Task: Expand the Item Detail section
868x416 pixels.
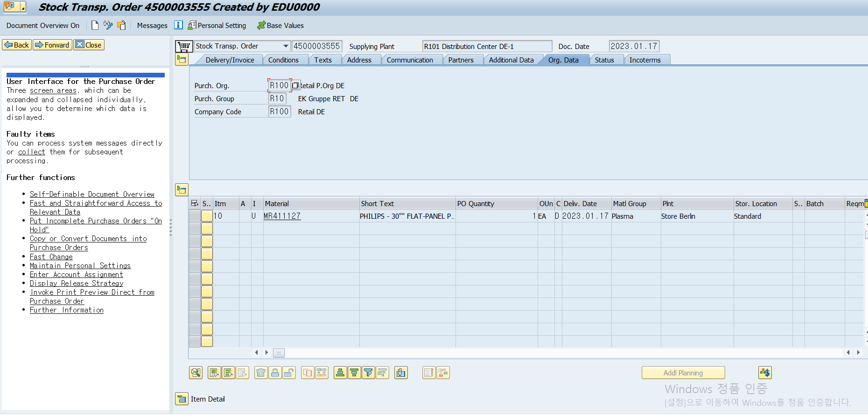Action: (182, 399)
